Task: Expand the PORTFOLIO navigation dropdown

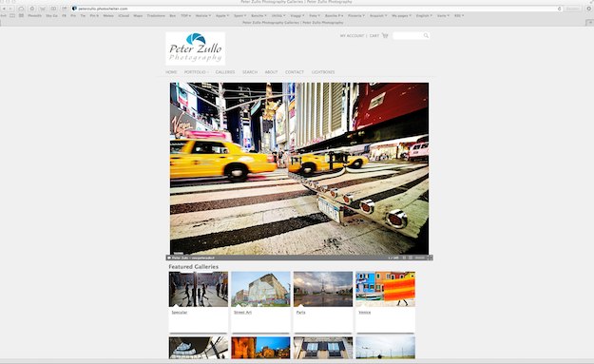Action: pos(196,72)
